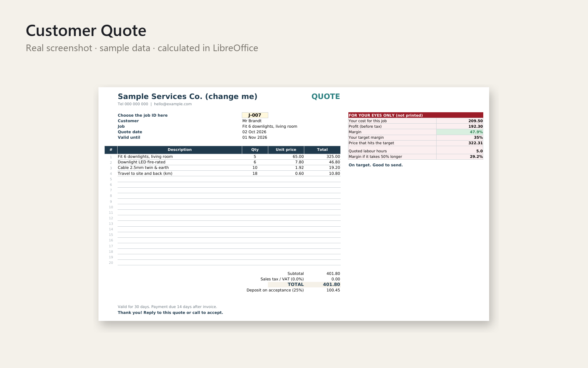This screenshot has width=588, height=368.
Task: Click the line total 325.00
Action: point(333,156)
